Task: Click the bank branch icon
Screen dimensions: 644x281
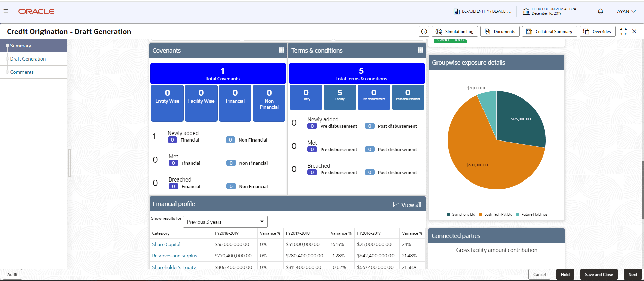Action: 526,12
